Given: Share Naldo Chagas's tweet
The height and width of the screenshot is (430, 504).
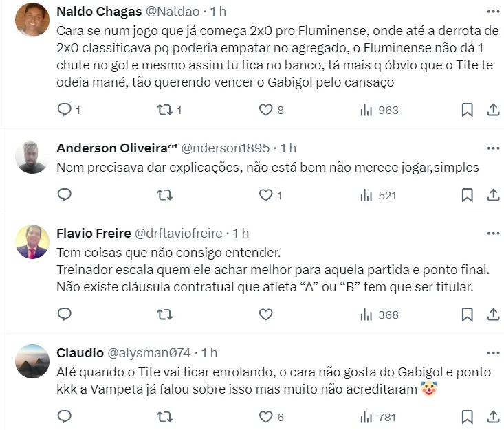Looking at the screenshot, I should pyautogui.click(x=493, y=110).
